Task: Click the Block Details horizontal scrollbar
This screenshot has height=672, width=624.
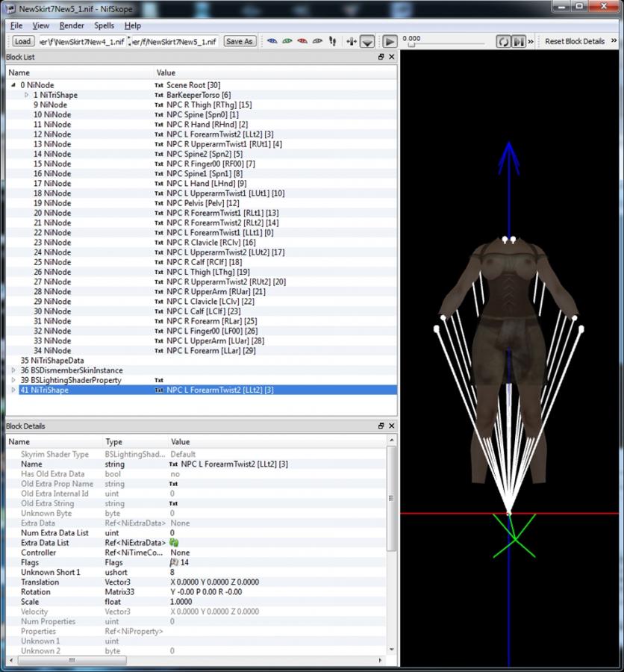Action: [x=72, y=661]
